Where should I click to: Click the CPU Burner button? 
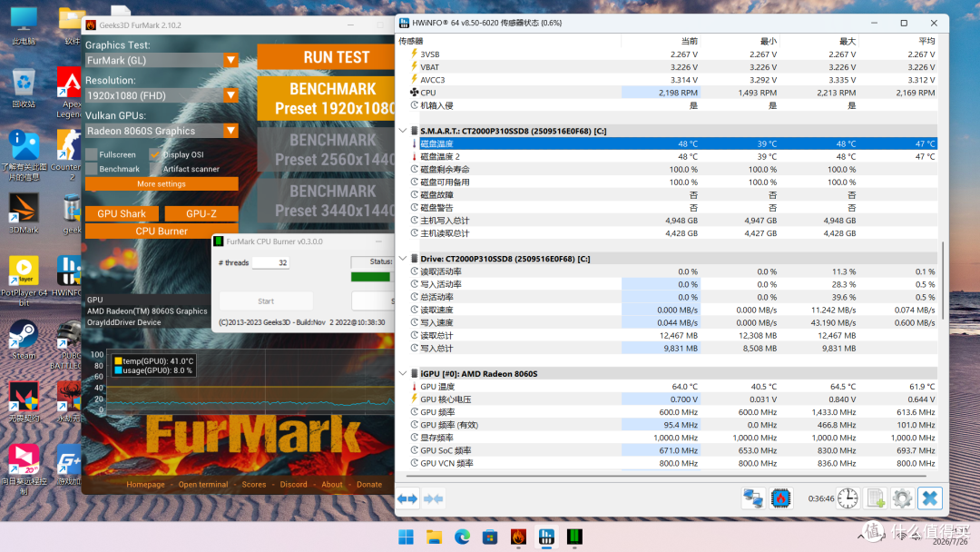coord(162,231)
